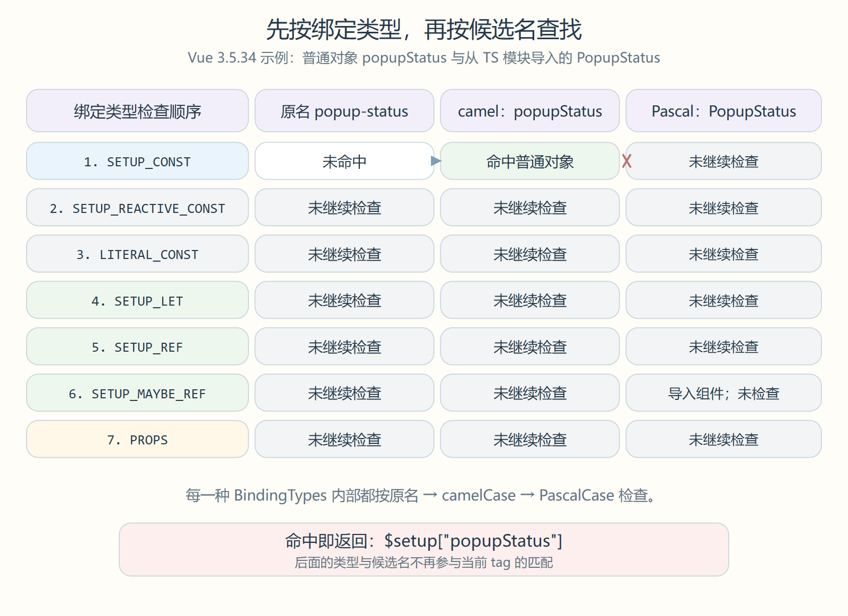Click the red X mark icon
This screenshot has height=616, width=848.
coord(626,161)
